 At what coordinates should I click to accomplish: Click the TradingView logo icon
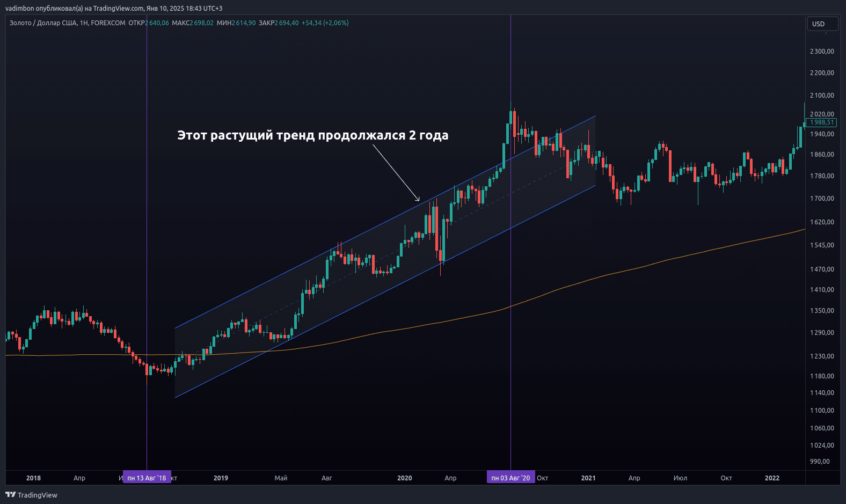10,495
